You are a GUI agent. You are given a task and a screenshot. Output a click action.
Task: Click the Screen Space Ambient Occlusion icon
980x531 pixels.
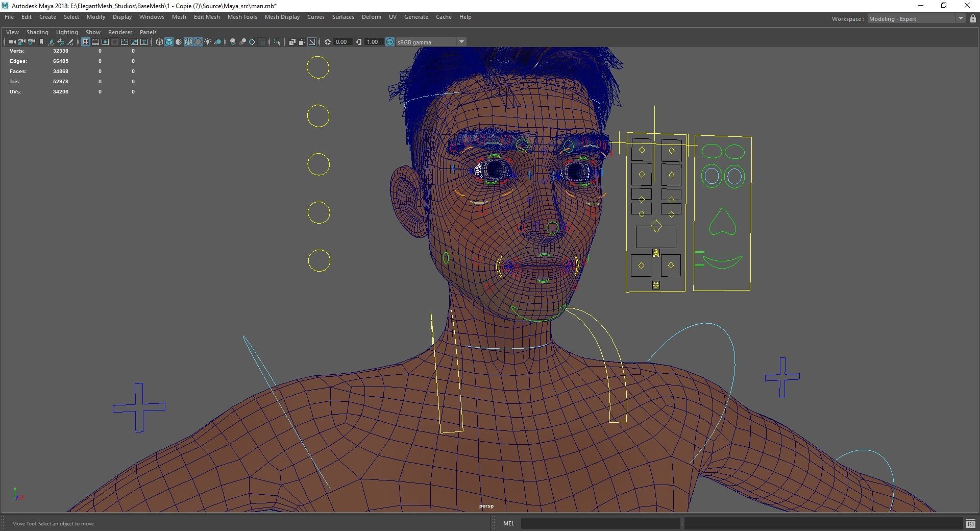pos(233,42)
